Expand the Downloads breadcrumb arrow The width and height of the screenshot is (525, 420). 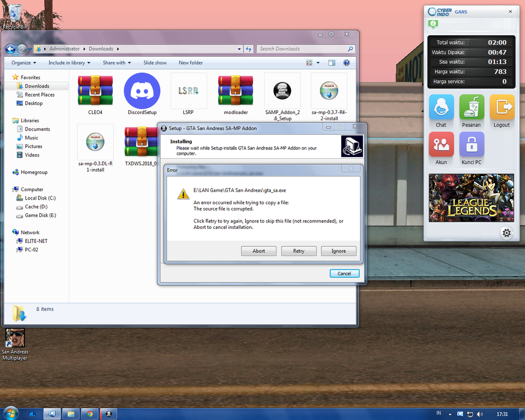pyautogui.click(x=118, y=49)
